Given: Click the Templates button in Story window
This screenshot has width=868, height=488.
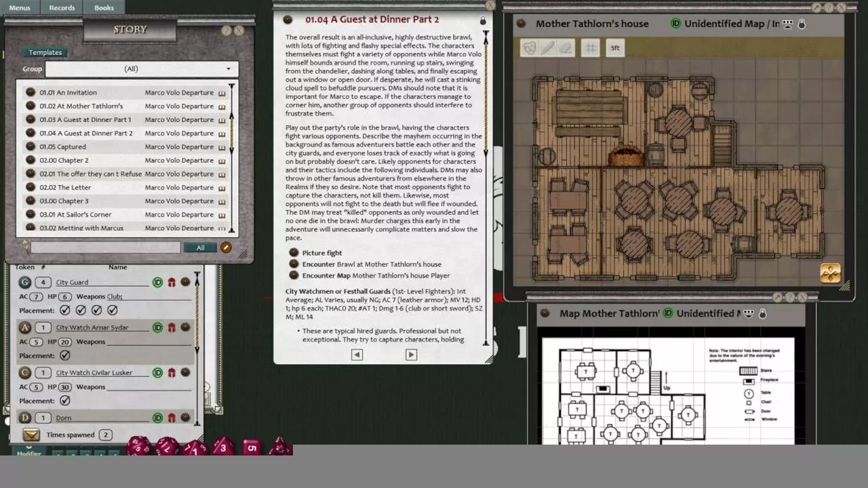Looking at the screenshot, I should (x=45, y=52).
